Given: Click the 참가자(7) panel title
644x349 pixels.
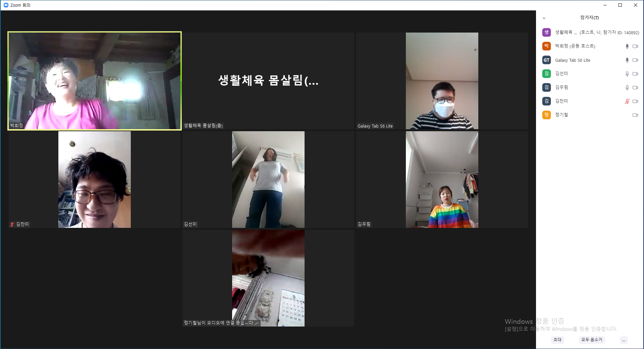Looking at the screenshot, I should pyautogui.click(x=589, y=18).
